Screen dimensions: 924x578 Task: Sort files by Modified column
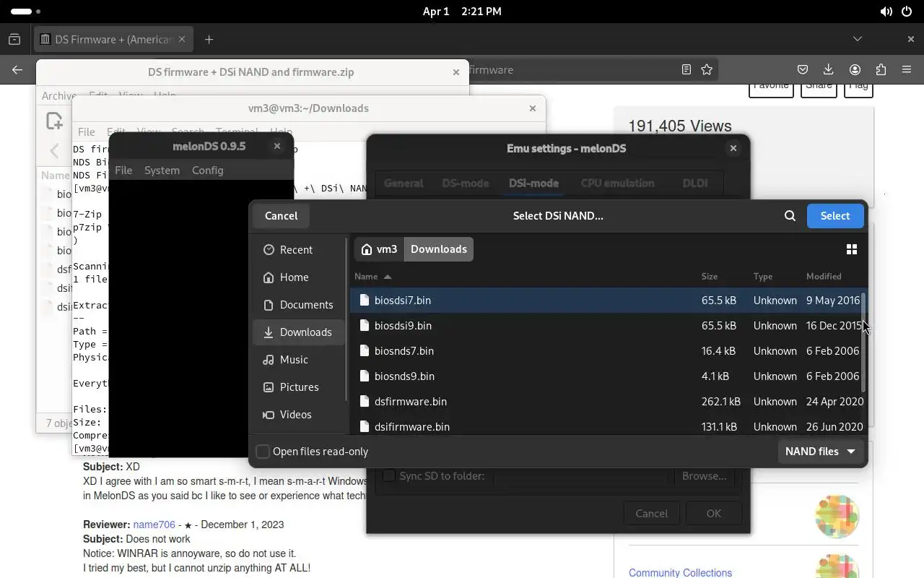click(x=824, y=276)
